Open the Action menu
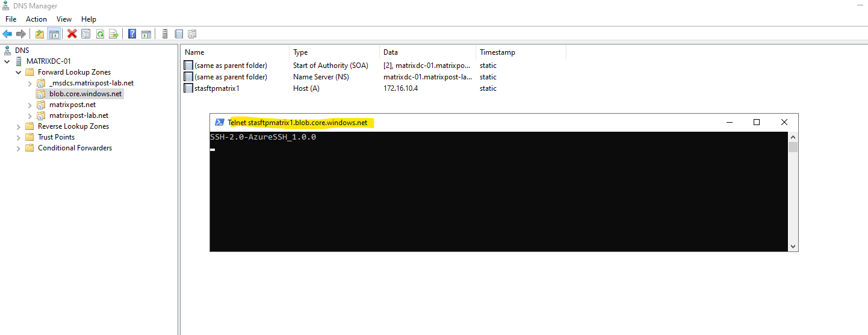 pyautogui.click(x=36, y=19)
